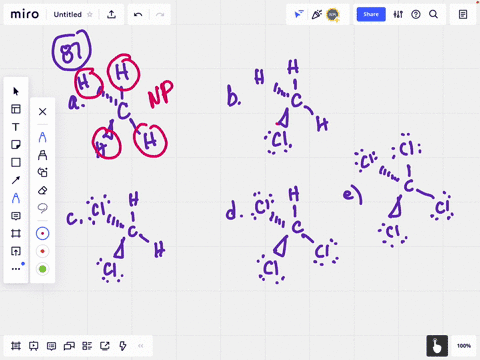Open the comments panel in bottom bar
The height and width of the screenshot is (360, 480).
coord(51,346)
